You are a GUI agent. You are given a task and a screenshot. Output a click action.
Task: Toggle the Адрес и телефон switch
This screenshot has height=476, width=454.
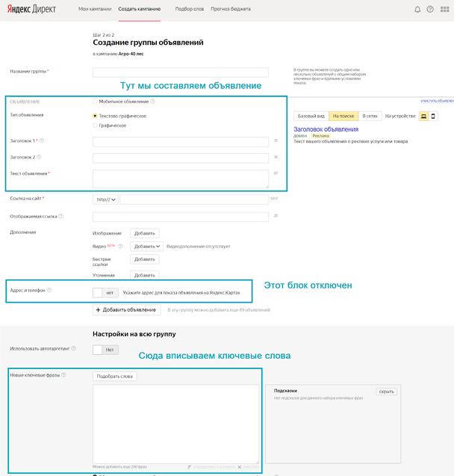pos(105,293)
